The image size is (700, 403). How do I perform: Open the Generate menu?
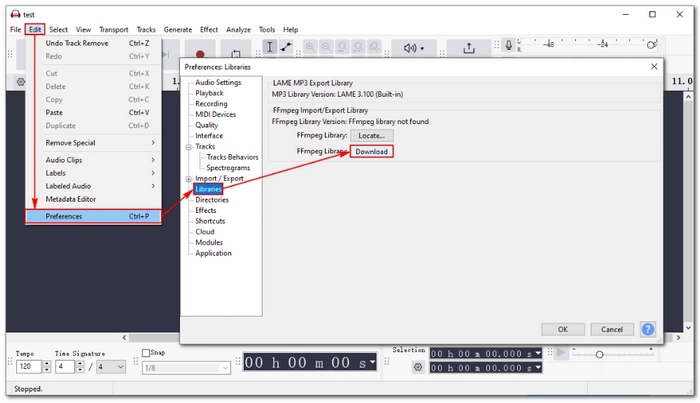tap(178, 29)
